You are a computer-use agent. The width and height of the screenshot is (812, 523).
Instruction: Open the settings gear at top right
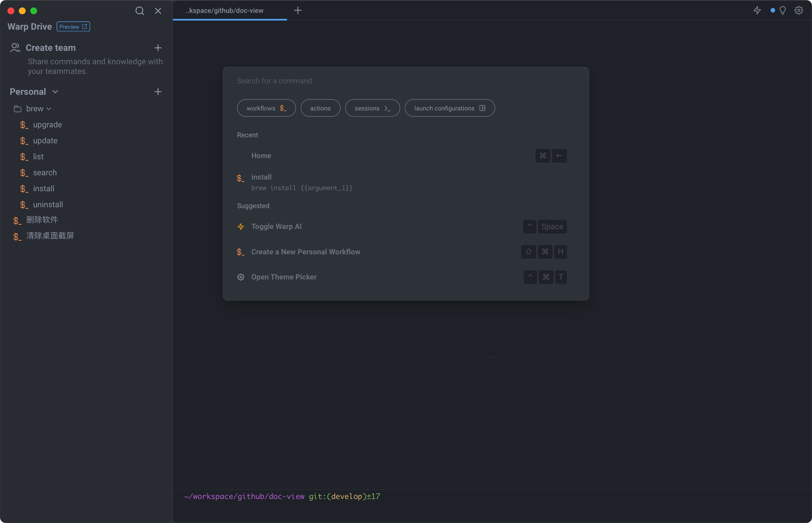(x=798, y=11)
